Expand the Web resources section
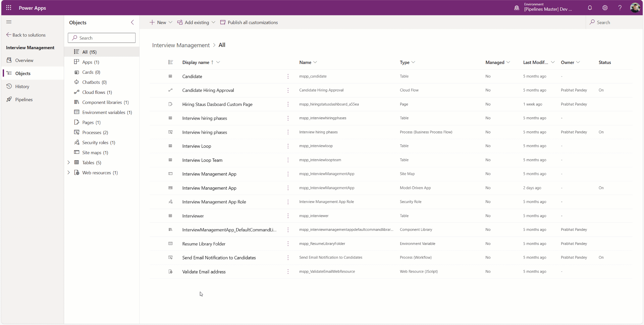644x325 pixels. pyautogui.click(x=69, y=173)
